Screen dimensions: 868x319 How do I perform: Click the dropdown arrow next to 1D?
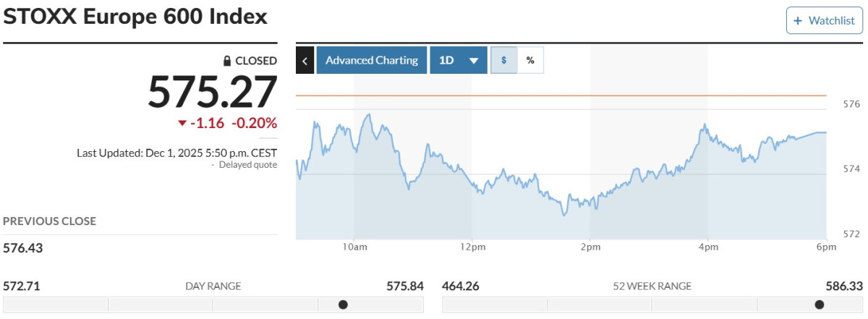tap(474, 61)
